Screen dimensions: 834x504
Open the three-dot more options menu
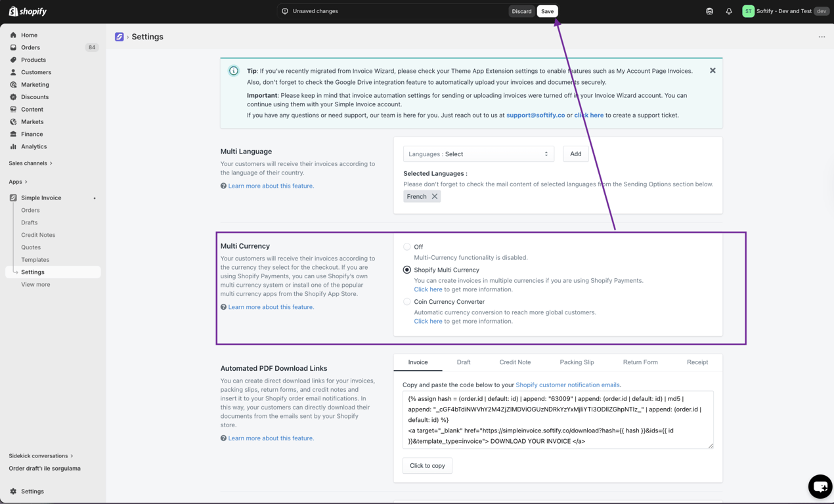tap(822, 37)
